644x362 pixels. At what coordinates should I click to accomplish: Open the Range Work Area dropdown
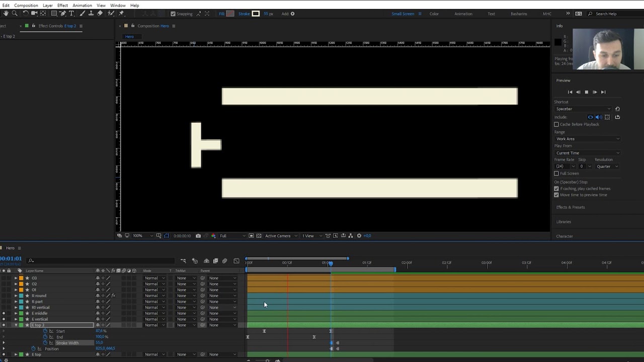tap(588, 139)
